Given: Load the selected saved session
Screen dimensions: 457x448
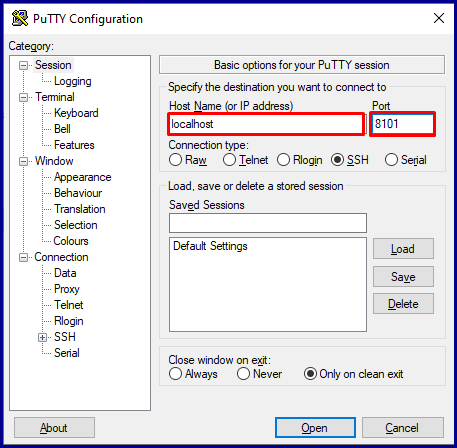Looking at the screenshot, I should 403,249.
